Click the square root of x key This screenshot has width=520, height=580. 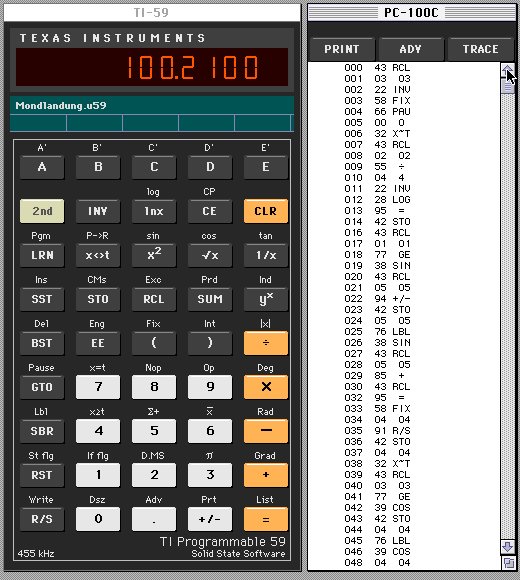[209, 255]
